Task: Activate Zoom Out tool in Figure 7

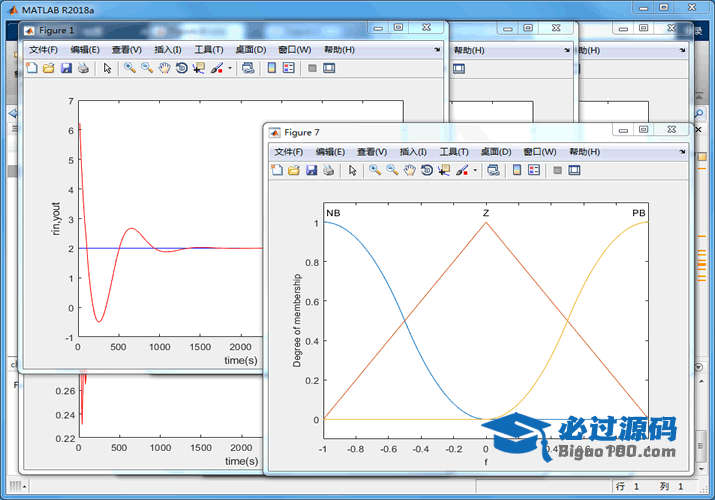Action: point(392,170)
